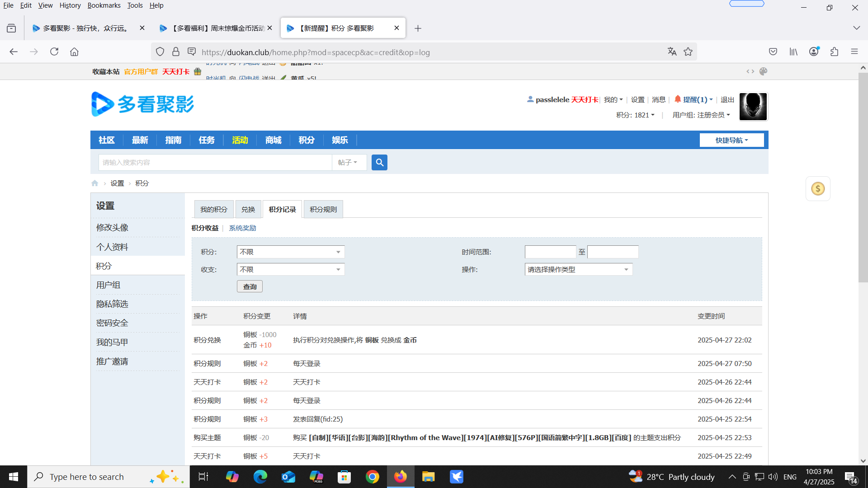The height and width of the screenshot is (488, 868).
Task: Expand the 快捷导航 menu
Action: (x=731, y=141)
